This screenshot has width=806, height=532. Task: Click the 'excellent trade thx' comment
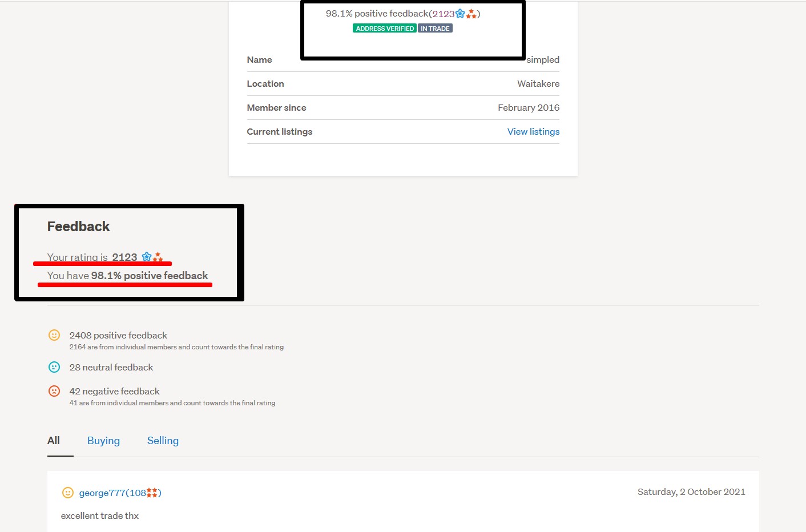100,516
